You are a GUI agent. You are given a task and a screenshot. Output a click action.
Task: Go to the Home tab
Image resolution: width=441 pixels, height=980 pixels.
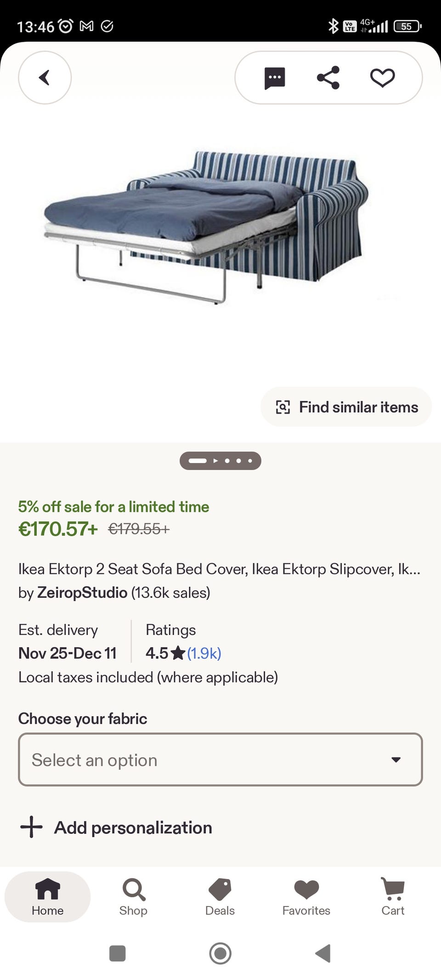point(48,897)
